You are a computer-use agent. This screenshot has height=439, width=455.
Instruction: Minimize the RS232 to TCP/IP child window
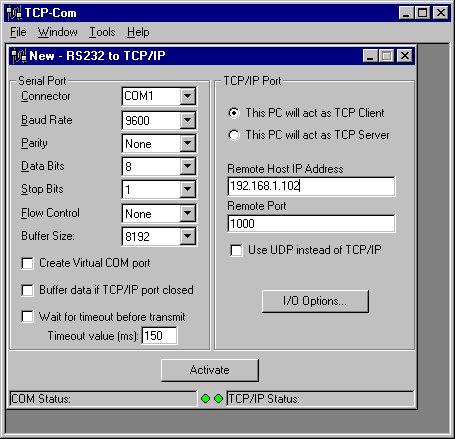[370, 56]
